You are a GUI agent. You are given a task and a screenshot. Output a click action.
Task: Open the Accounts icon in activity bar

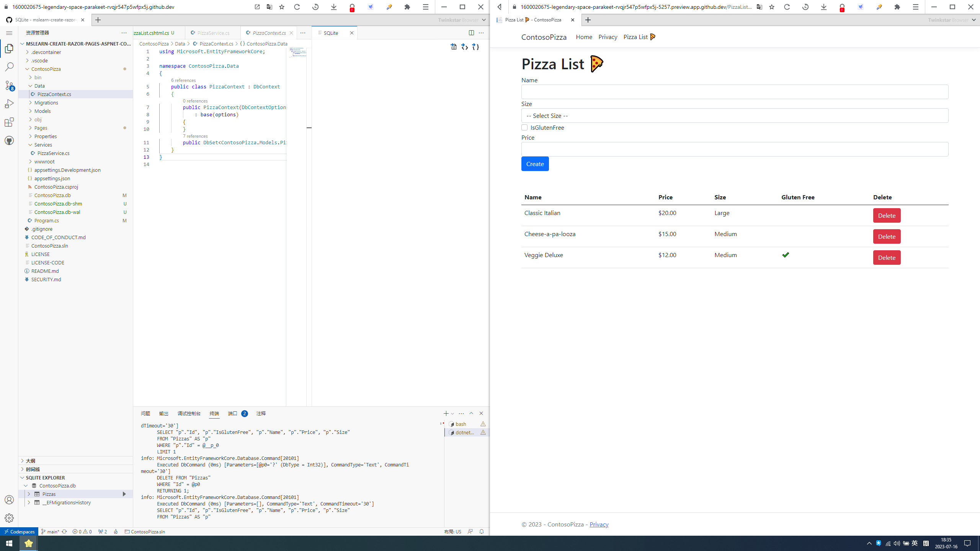9,500
